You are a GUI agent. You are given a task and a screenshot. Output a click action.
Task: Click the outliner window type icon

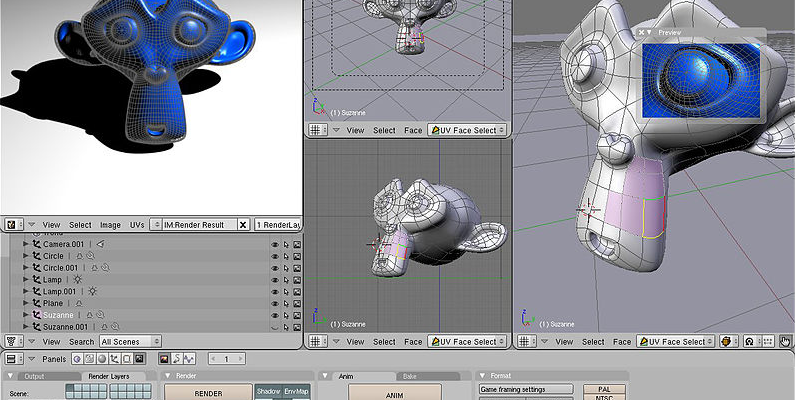point(11,341)
